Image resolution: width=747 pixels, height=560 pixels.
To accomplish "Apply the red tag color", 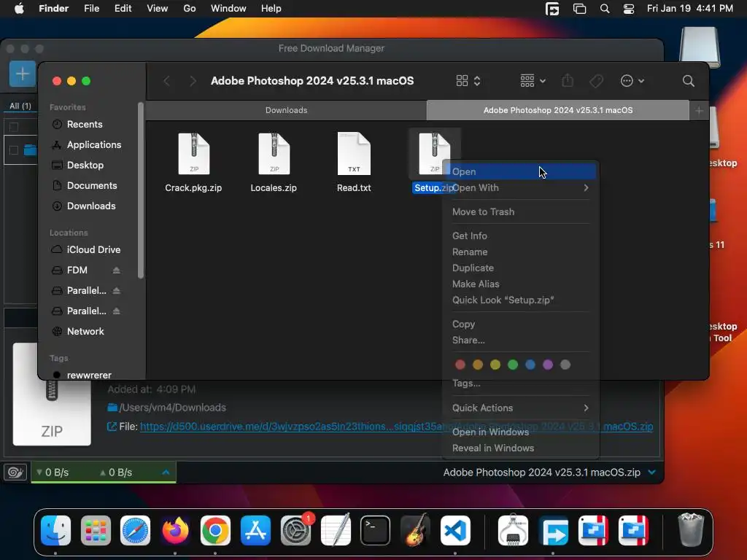I will coord(460,365).
